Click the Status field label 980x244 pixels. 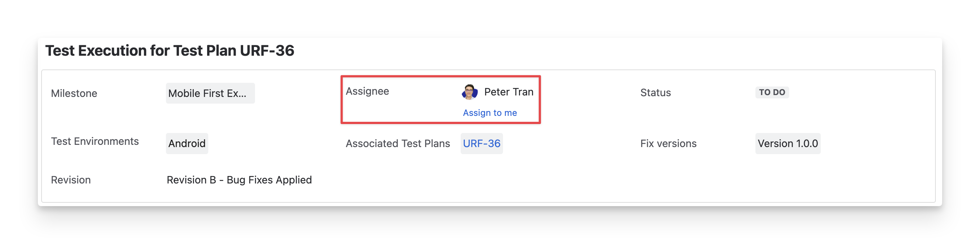coord(655,92)
